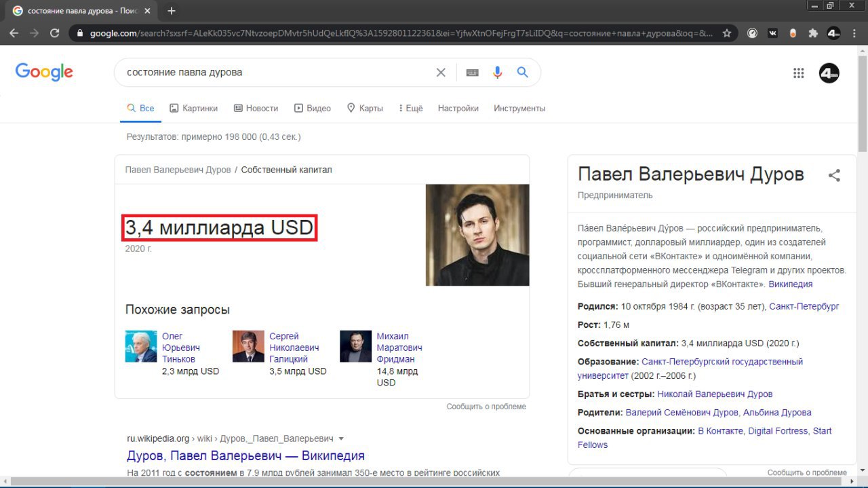Click Galitsky's thumbnail photo
The height and width of the screenshot is (488, 868).
pyautogui.click(x=248, y=346)
